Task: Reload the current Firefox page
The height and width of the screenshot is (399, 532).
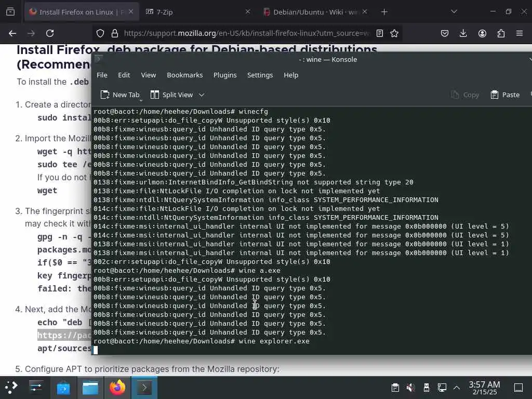Action: click(50, 33)
